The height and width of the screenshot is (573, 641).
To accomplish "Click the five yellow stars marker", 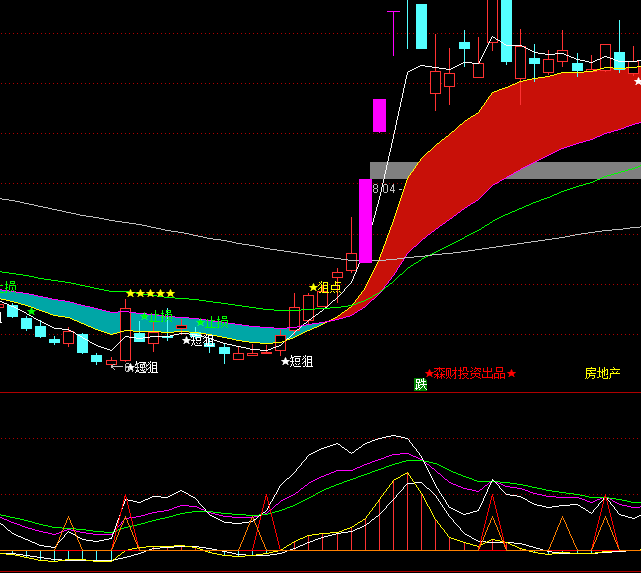I will 150,293.
